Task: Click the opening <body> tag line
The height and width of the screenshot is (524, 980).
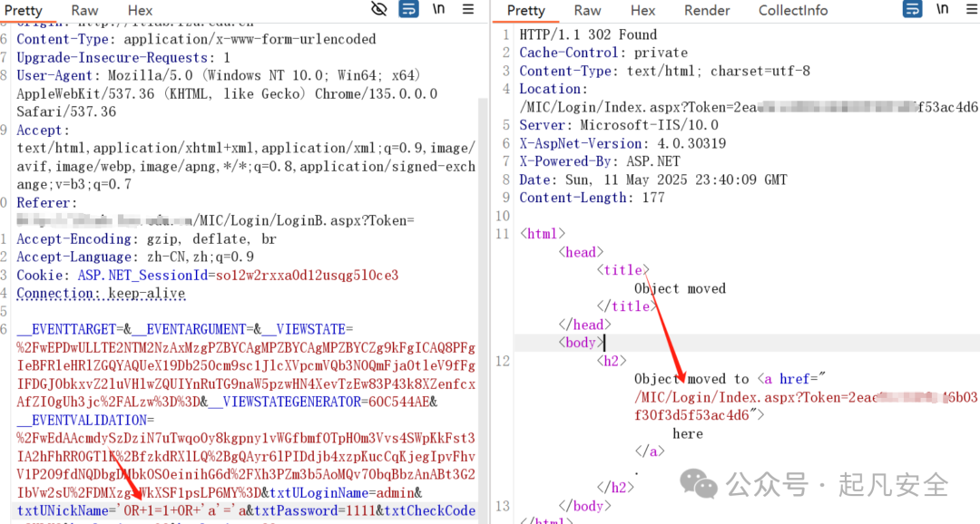Action: click(582, 343)
